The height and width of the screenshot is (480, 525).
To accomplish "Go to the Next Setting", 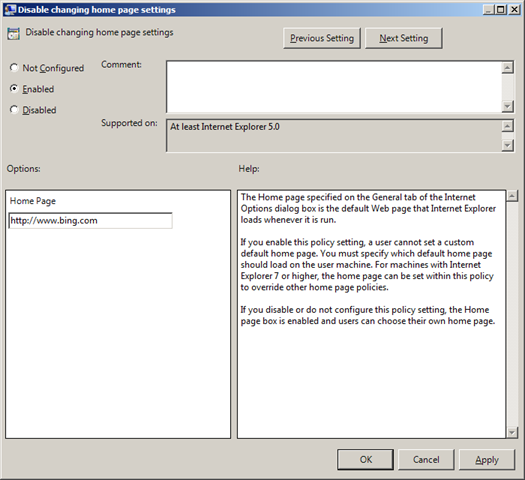I will click(x=403, y=38).
